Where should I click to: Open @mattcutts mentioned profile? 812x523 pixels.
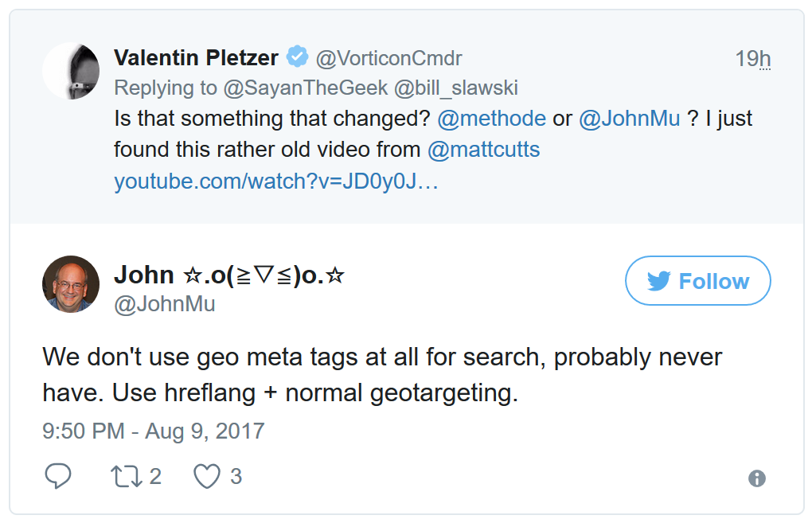484,148
